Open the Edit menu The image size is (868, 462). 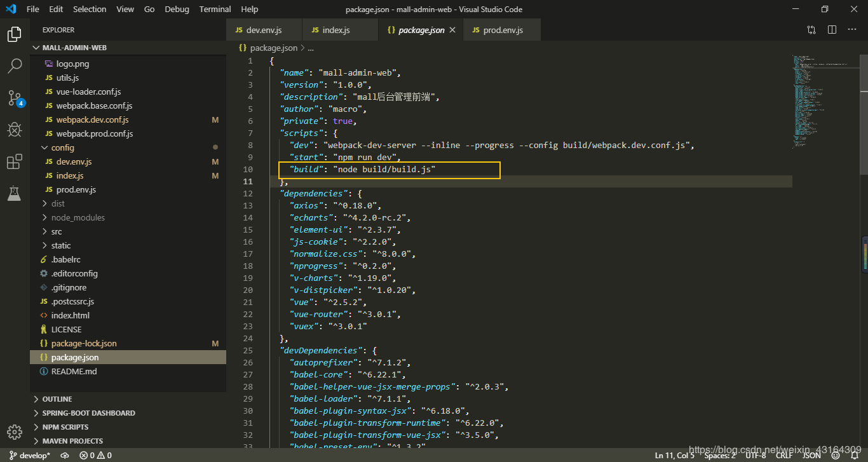pos(56,9)
